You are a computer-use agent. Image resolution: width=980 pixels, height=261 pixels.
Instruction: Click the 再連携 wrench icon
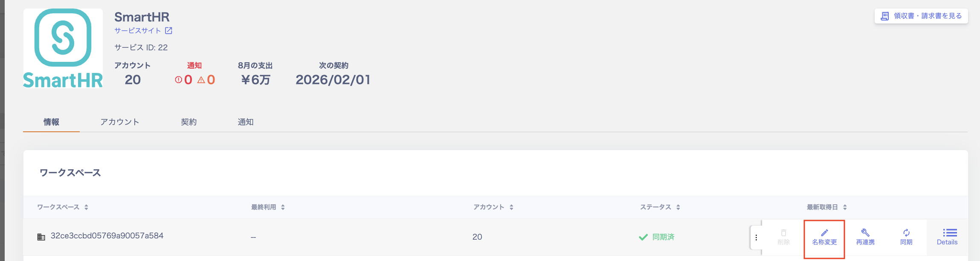(865, 233)
